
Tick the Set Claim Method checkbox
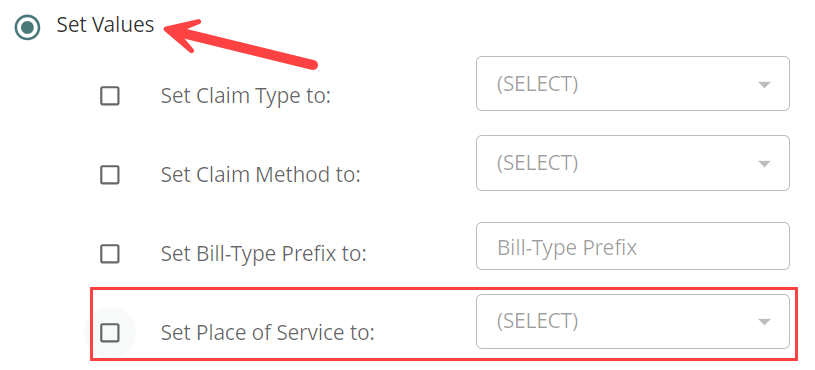[110, 175]
